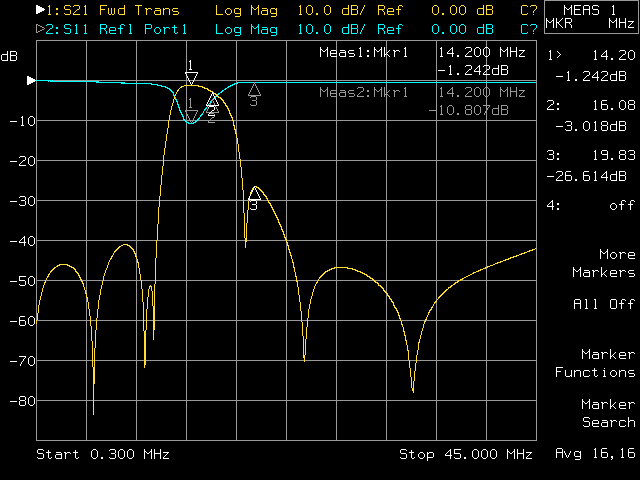Click the hollow arrow beside 2:S11
Screen dimensions: 640x480
click(40, 29)
